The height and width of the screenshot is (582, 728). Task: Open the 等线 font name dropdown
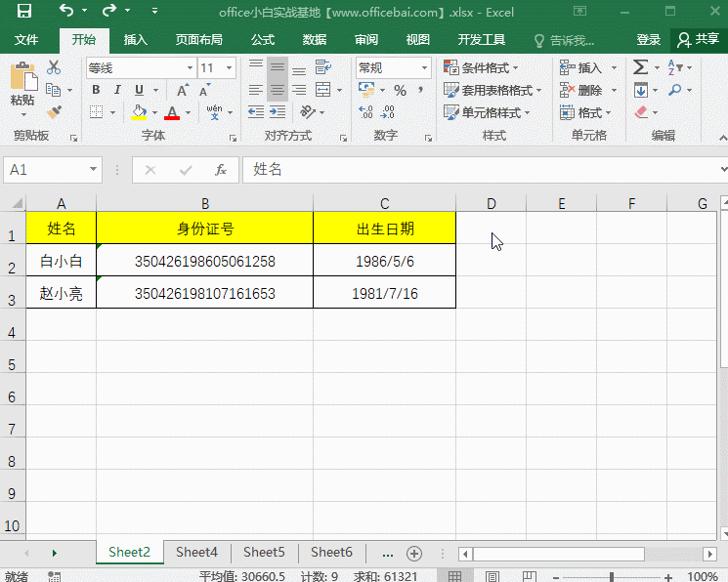[x=190, y=67]
